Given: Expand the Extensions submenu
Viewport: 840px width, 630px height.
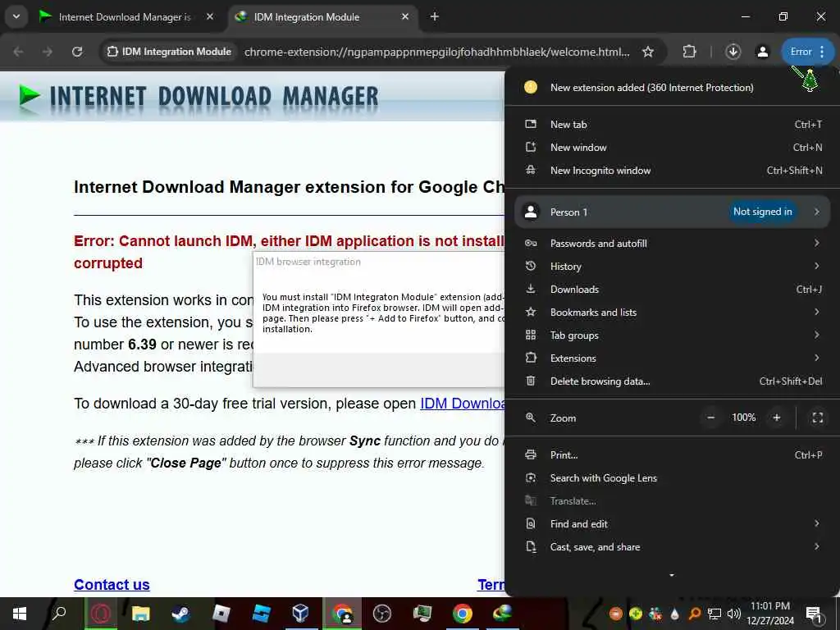Looking at the screenshot, I should tap(673, 358).
